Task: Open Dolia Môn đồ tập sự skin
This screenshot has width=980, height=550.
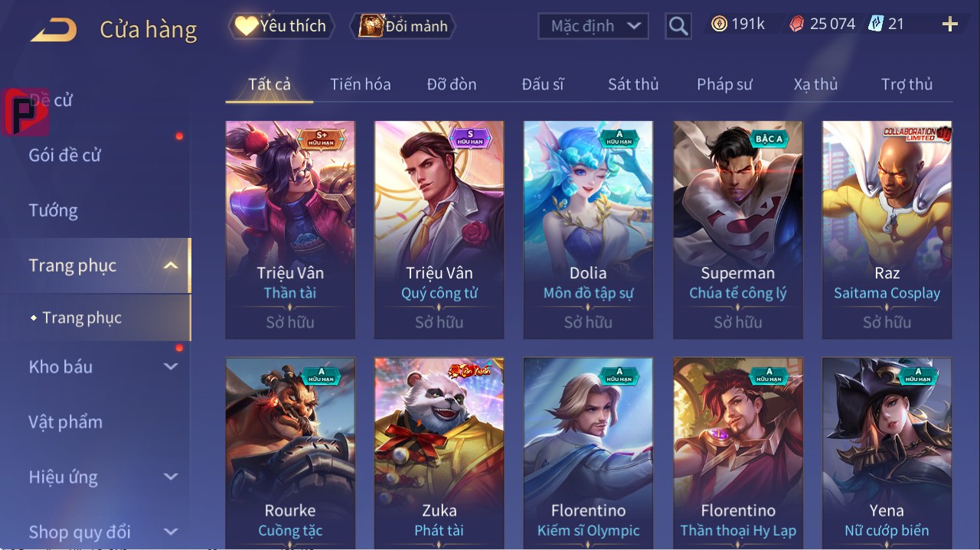Action: point(588,229)
